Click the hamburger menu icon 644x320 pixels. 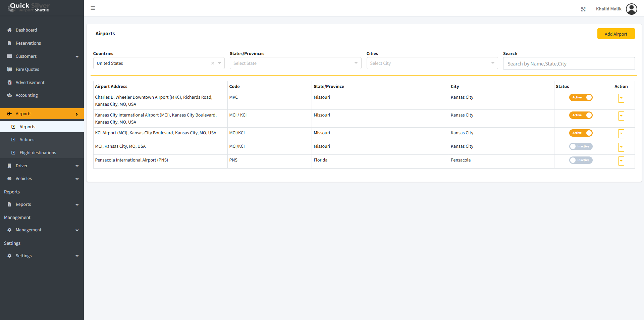click(93, 8)
